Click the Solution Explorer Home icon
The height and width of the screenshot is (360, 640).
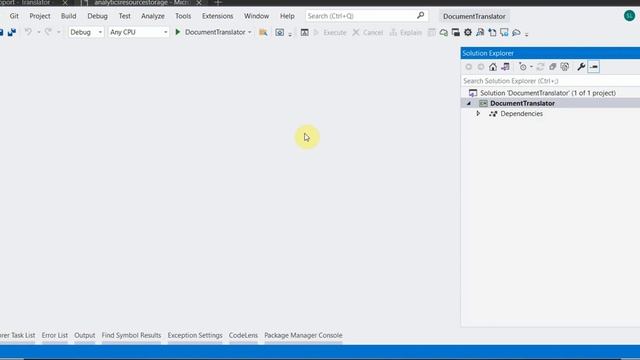click(x=493, y=67)
